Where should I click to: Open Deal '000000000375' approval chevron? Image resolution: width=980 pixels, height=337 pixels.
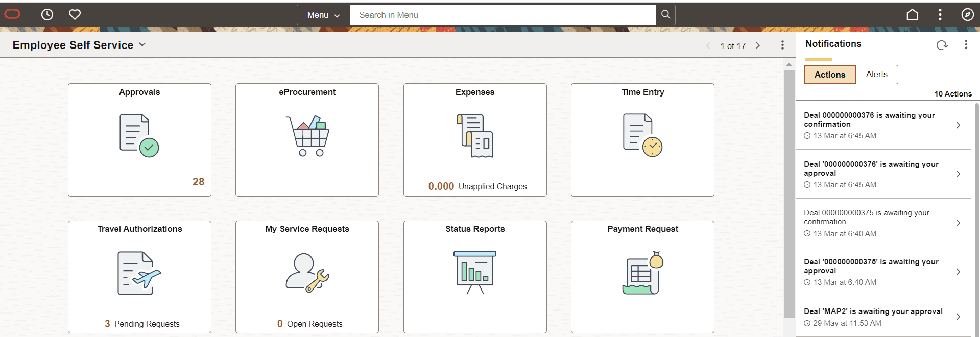(958, 272)
